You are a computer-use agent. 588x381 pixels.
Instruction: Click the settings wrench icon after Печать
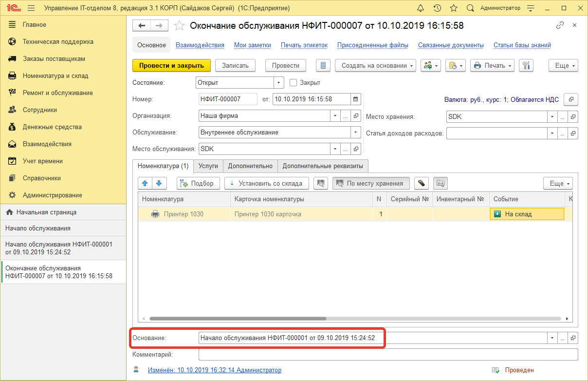tap(526, 65)
